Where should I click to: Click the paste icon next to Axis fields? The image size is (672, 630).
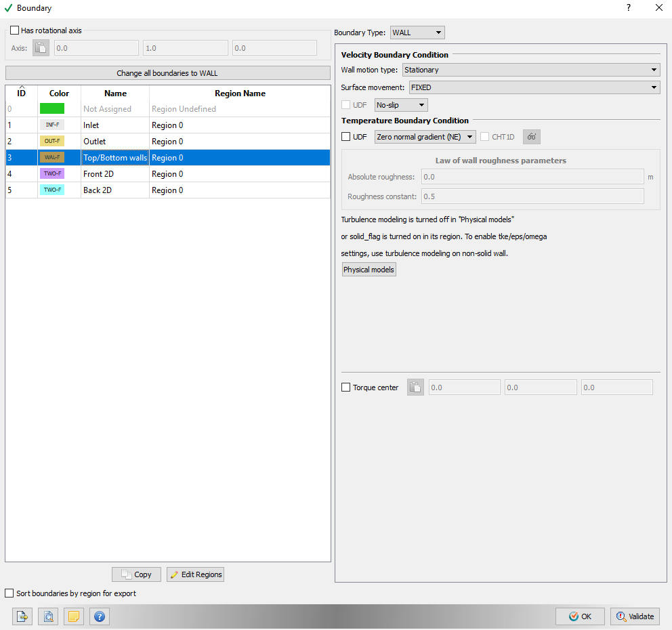(x=41, y=47)
